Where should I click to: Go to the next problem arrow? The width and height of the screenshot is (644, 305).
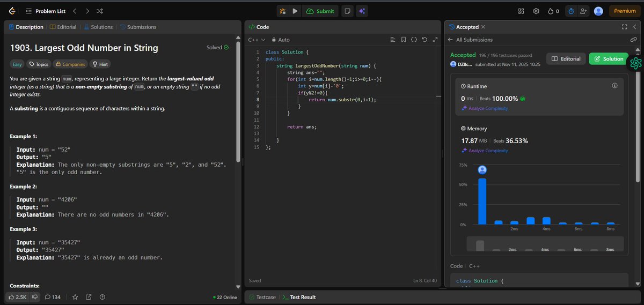[87, 11]
